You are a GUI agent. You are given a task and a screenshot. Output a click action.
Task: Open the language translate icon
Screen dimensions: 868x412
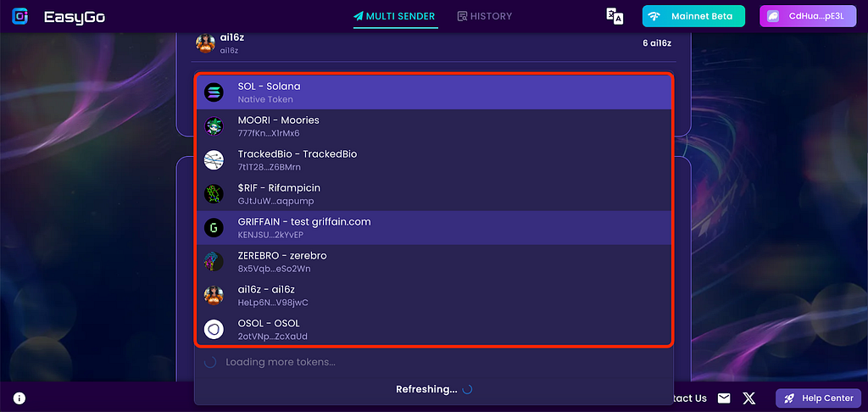[615, 16]
